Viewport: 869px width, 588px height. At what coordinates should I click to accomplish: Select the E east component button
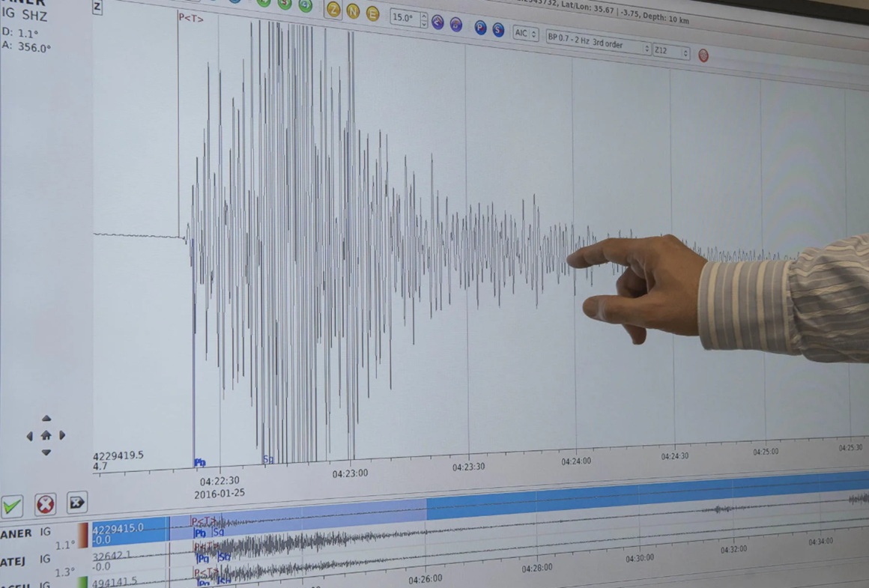[x=373, y=13]
